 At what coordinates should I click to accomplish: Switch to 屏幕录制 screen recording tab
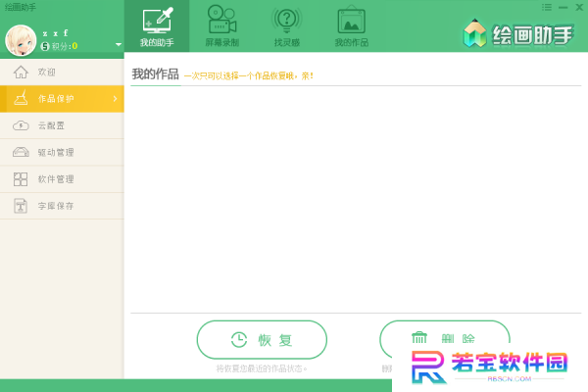222,26
